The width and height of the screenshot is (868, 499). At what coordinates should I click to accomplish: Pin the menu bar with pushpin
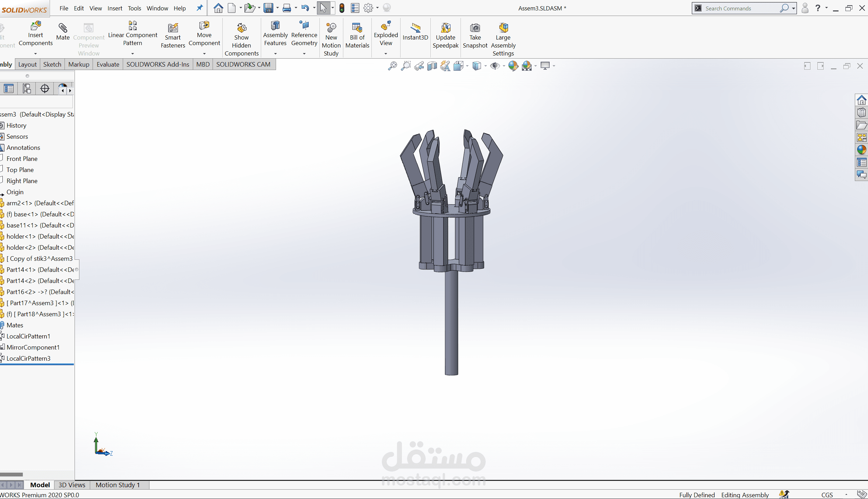pyautogui.click(x=199, y=8)
